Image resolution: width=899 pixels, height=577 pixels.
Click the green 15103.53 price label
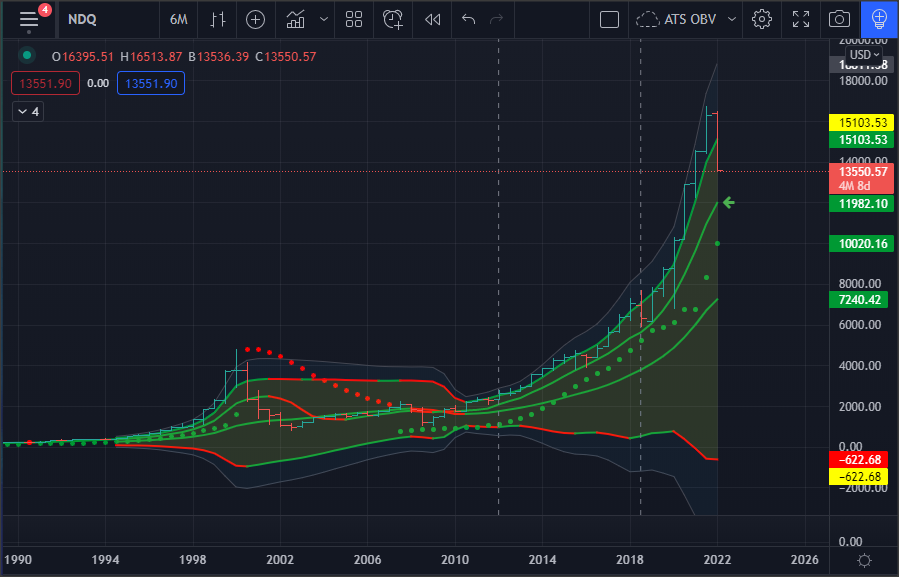coord(862,139)
